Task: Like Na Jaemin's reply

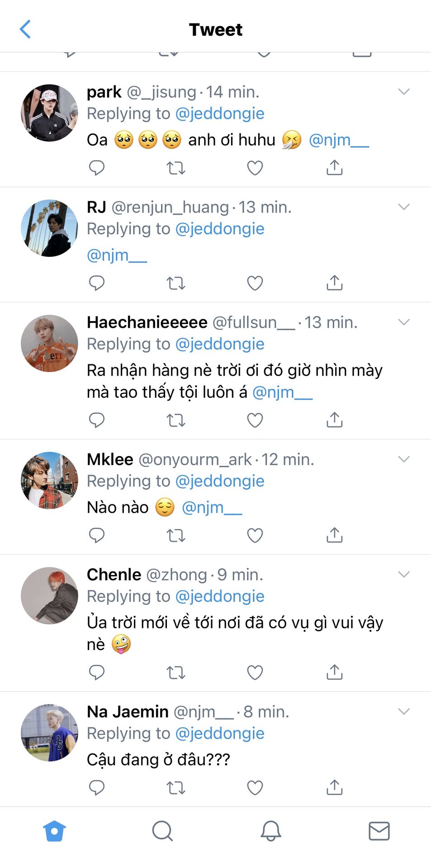Action: (255, 788)
